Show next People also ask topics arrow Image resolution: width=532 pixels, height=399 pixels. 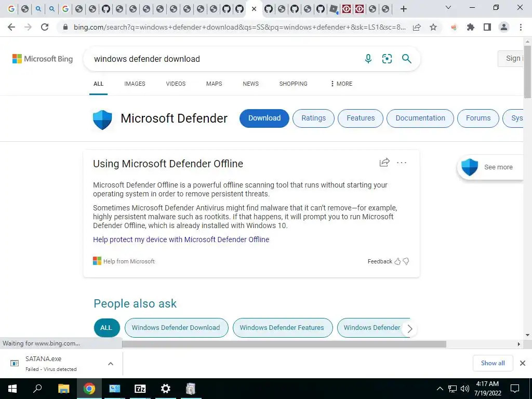tap(410, 329)
